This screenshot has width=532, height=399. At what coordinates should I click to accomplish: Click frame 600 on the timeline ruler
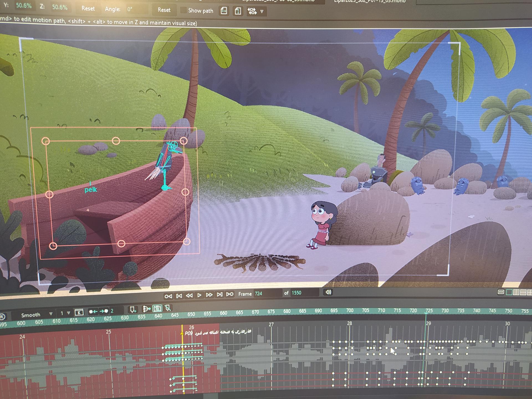click(x=21, y=323)
